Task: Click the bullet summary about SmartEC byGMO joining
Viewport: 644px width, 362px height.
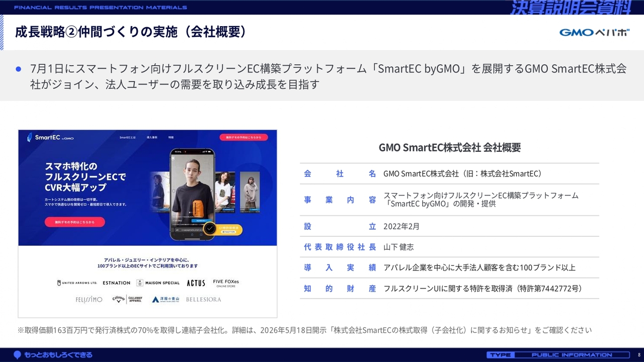Action: (x=328, y=76)
